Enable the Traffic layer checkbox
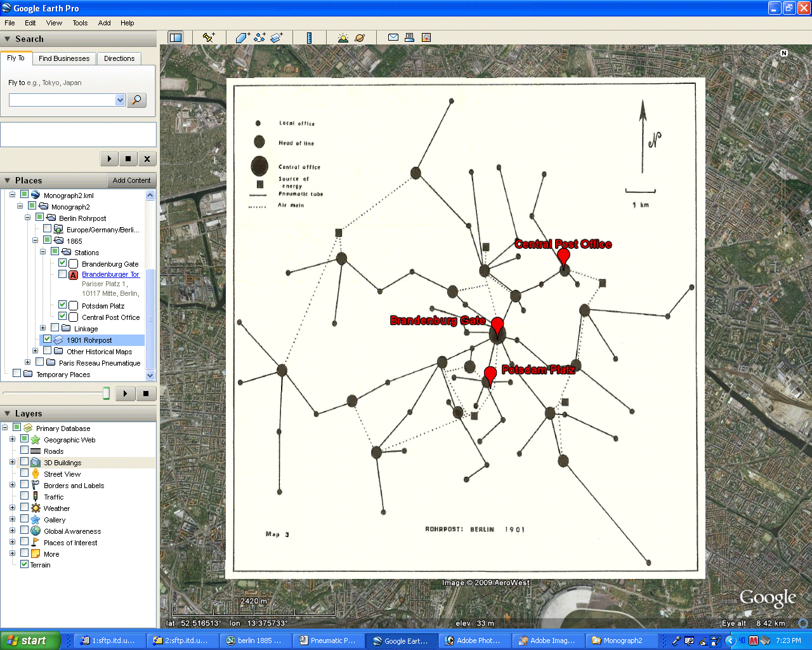This screenshot has width=812, height=650. pos(25,496)
